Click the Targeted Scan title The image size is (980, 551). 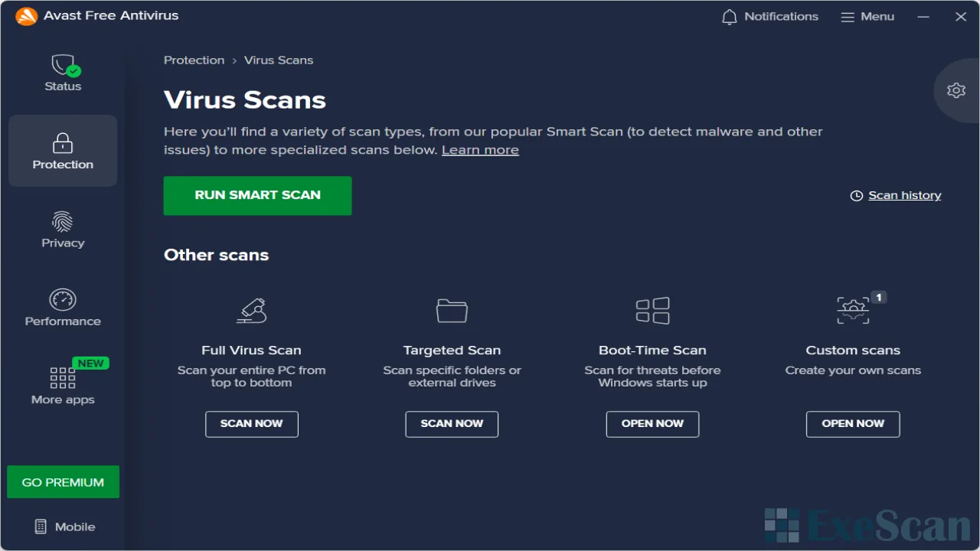(452, 350)
